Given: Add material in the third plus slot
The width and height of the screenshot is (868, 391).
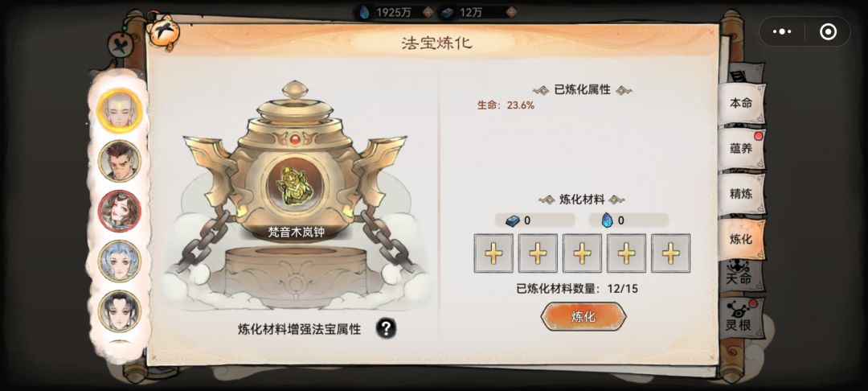Looking at the screenshot, I should (x=583, y=253).
